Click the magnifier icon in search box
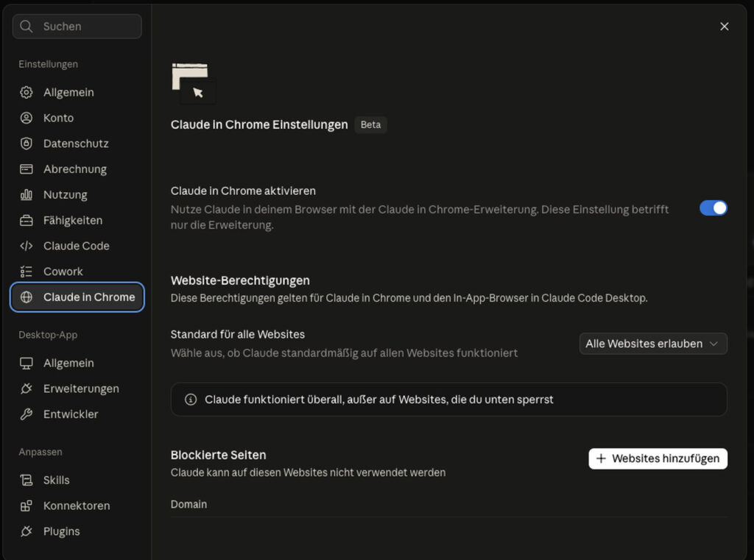The width and height of the screenshot is (754, 560). point(26,26)
